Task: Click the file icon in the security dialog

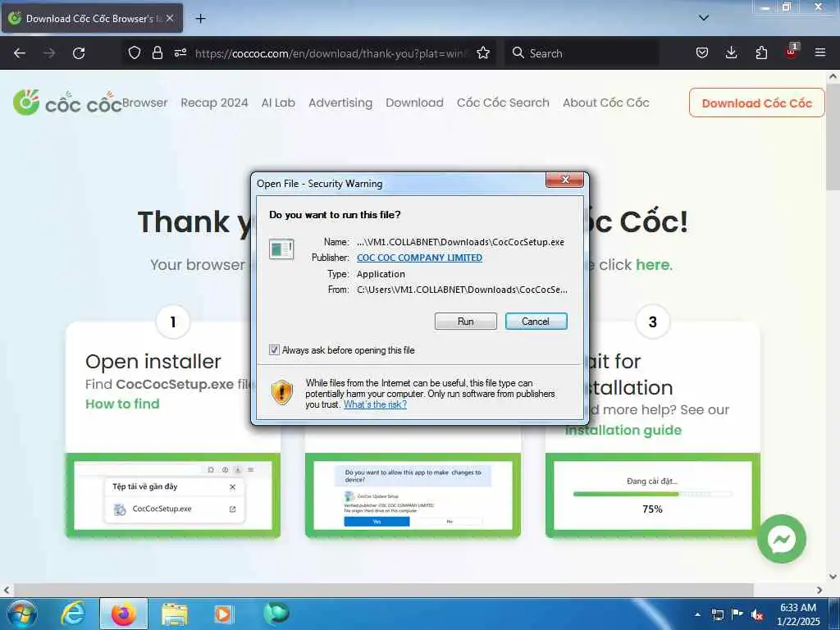Action: coord(281,249)
